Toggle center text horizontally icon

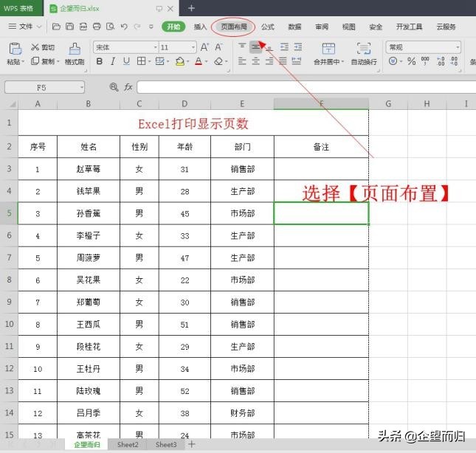(x=255, y=61)
